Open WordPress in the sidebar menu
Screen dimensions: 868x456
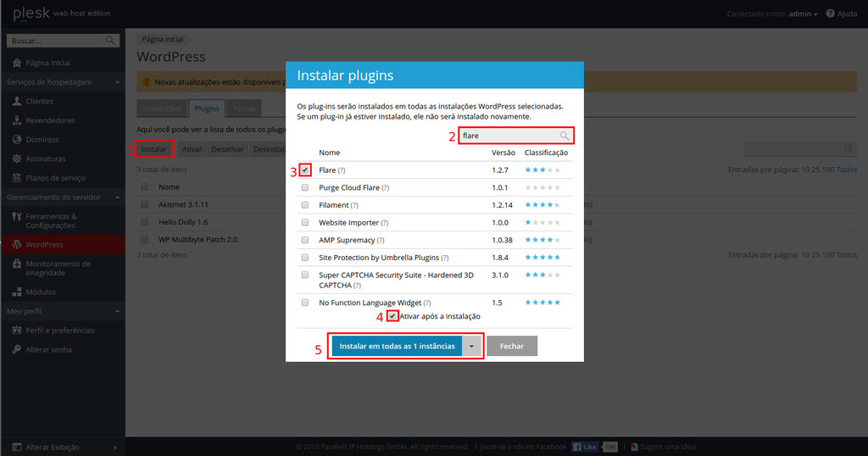(44, 245)
